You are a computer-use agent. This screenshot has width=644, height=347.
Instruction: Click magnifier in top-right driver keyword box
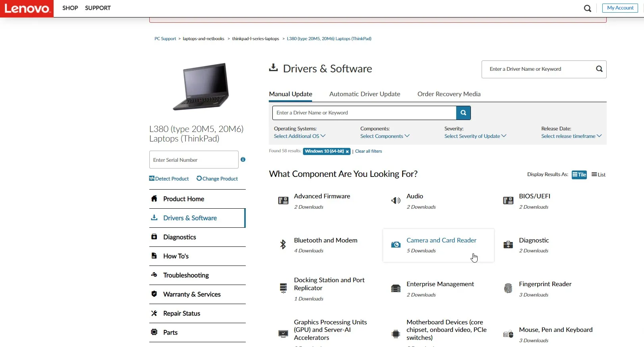(x=599, y=69)
